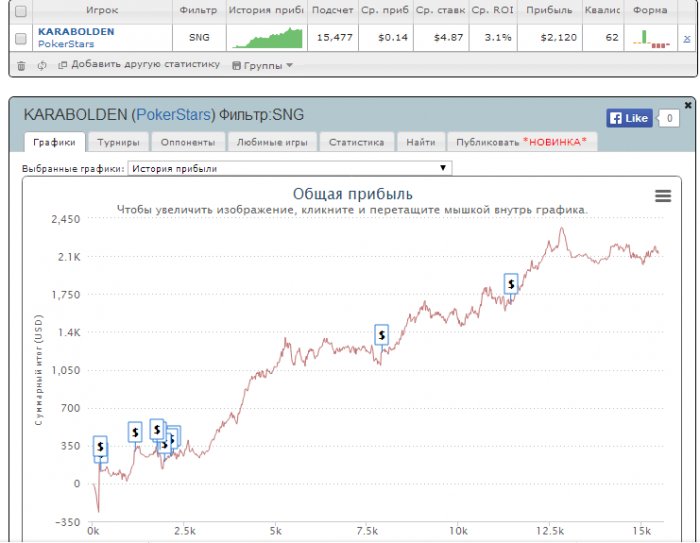Screen dimensions: 700x543
Task: Switch to the Графики tab
Action: click(x=54, y=142)
